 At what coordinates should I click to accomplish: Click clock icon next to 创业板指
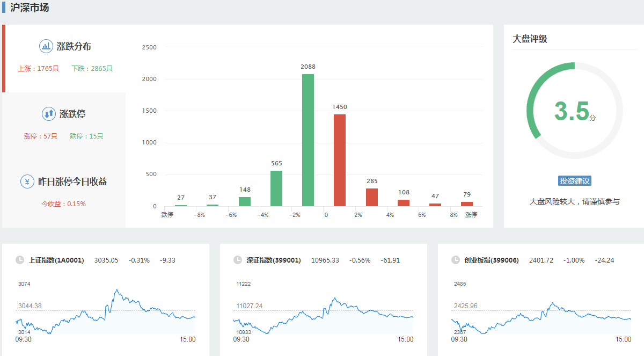[x=456, y=260]
